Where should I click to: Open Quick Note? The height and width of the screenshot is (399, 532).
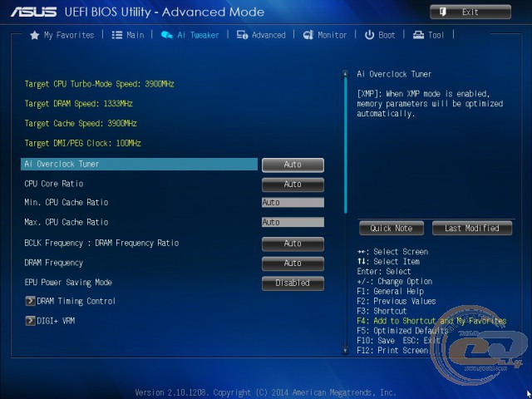pyautogui.click(x=392, y=228)
